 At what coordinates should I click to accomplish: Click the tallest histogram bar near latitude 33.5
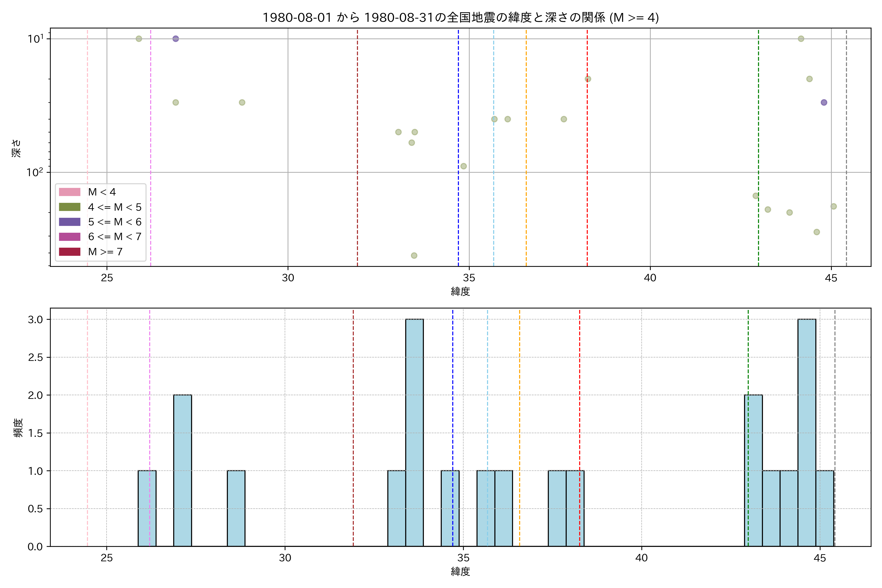414,431
